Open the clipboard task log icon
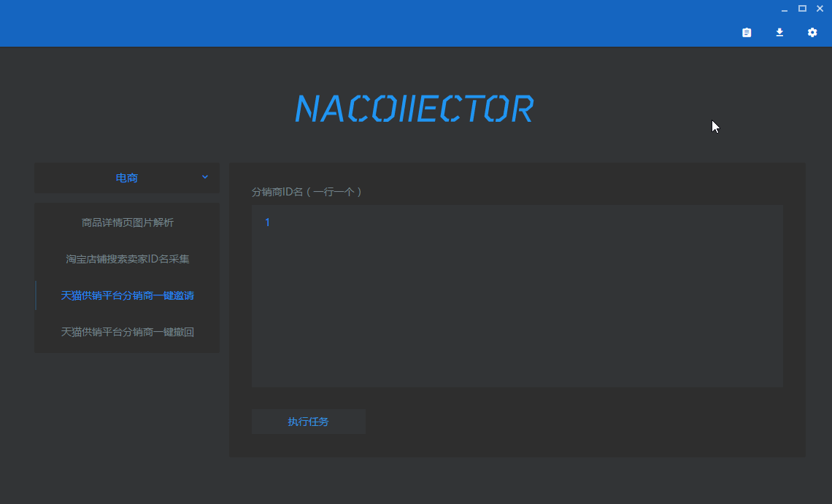The image size is (832, 504). [x=747, y=32]
